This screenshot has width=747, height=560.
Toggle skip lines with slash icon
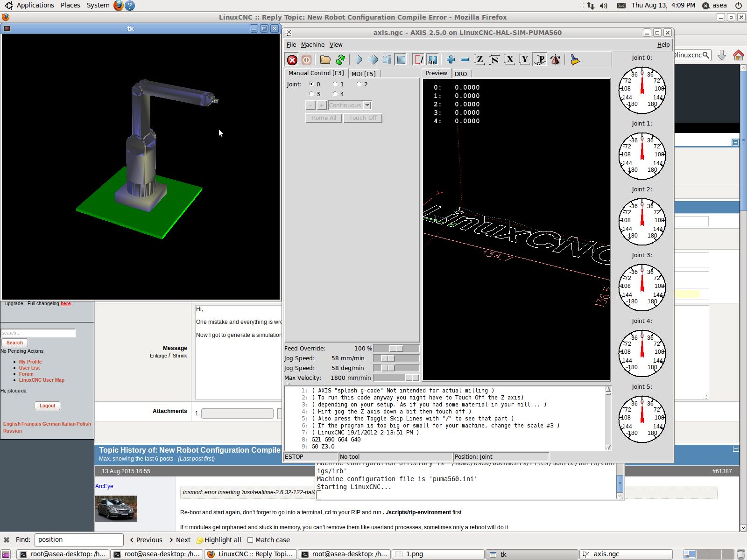(419, 60)
